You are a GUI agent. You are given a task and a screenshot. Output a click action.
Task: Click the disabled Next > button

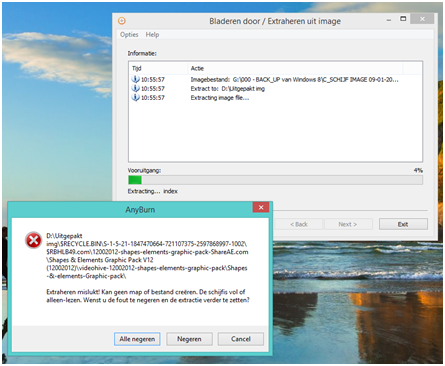coord(348,224)
